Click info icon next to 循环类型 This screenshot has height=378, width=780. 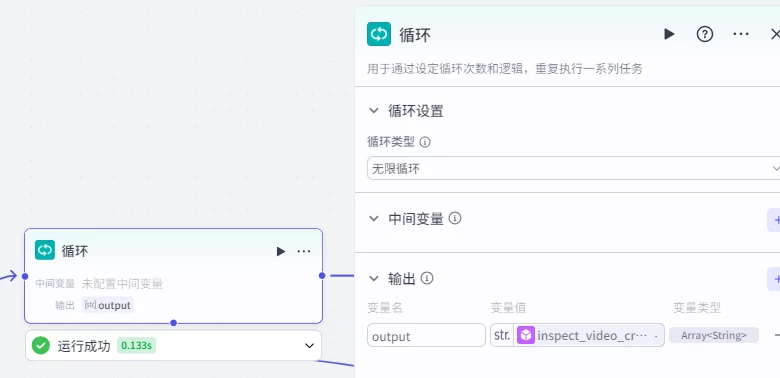(x=425, y=142)
